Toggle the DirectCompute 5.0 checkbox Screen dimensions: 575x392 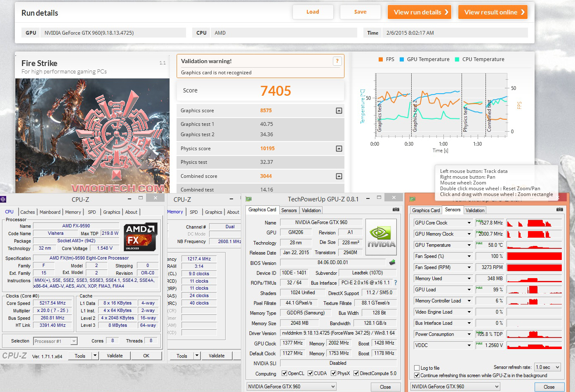click(x=356, y=373)
